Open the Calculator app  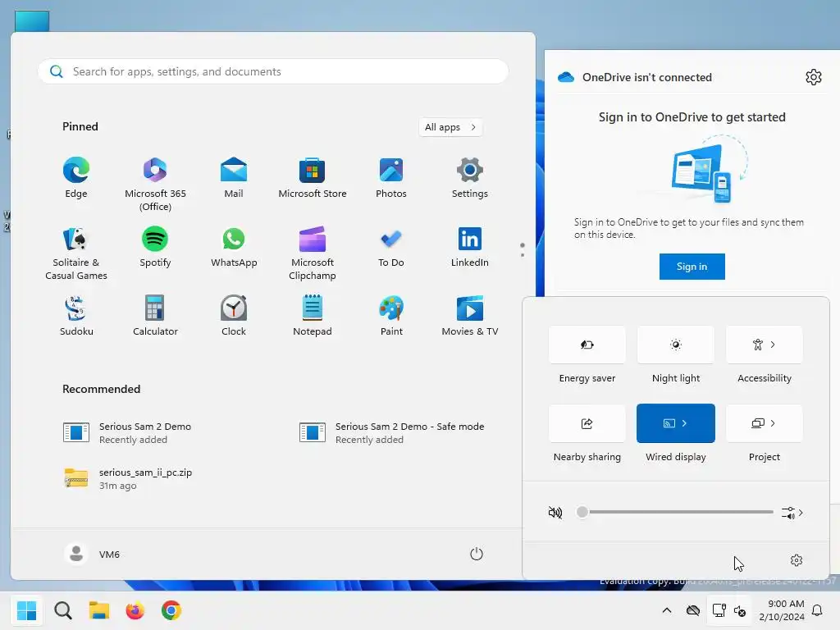[x=155, y=316]
